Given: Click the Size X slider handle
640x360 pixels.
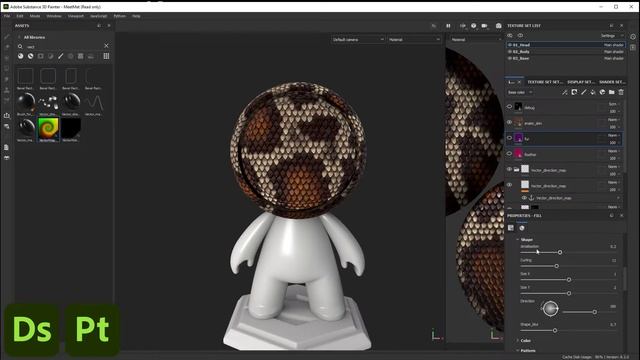Looking at the screenshot, I should coord(569,280).
